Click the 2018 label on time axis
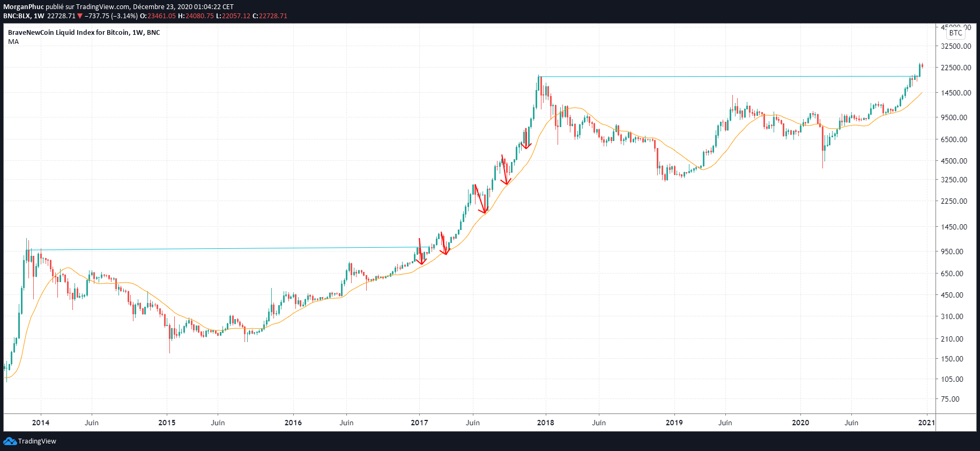The height and width of the screenshot is (451, 980). tap(545, 423)
